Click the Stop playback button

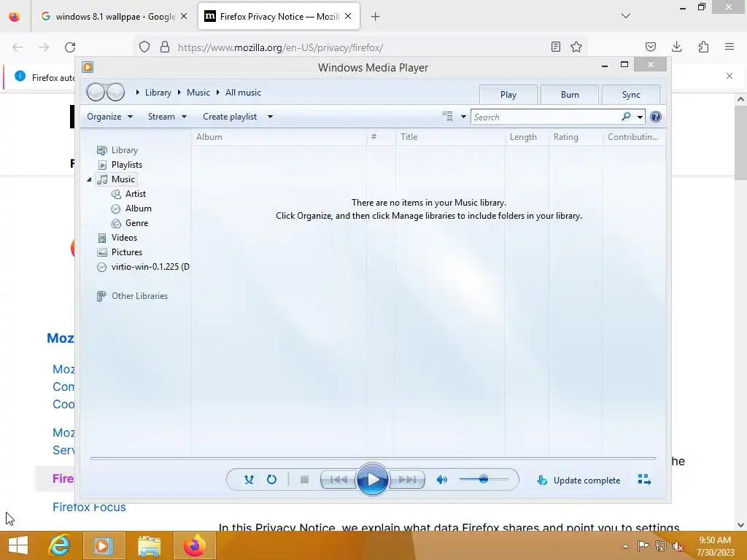(x=304, y=480)
